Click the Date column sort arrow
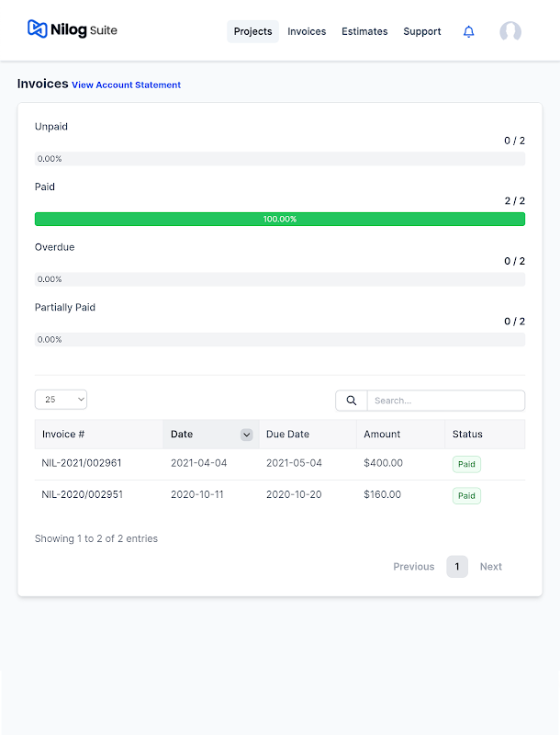Viewport: 560px width, 735px height. pyautogui.click(x=246, y=435)
